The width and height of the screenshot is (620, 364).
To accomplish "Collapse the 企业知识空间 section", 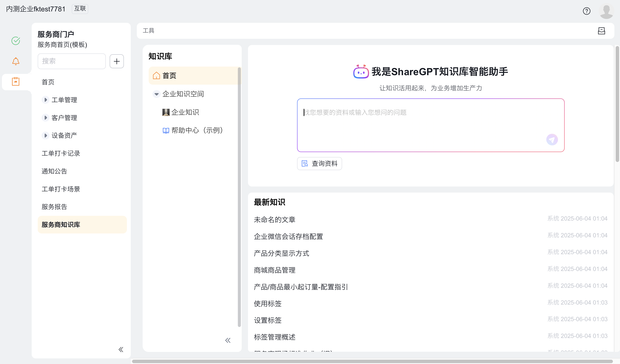I will (x=156, y=94).
